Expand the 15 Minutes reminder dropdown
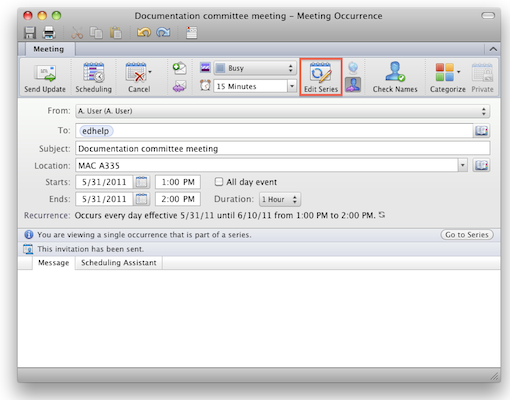The image size is (510, 400). coord(292,86)
